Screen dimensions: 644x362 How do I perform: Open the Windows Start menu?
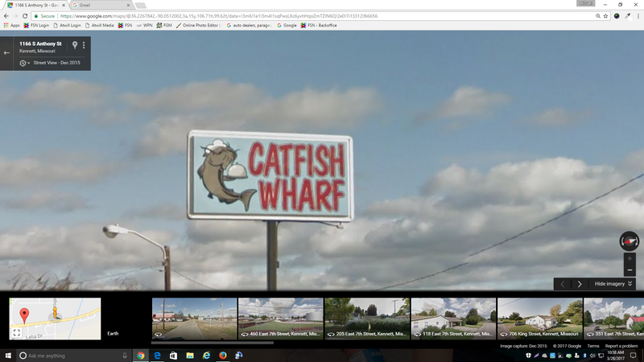point(8,356)
